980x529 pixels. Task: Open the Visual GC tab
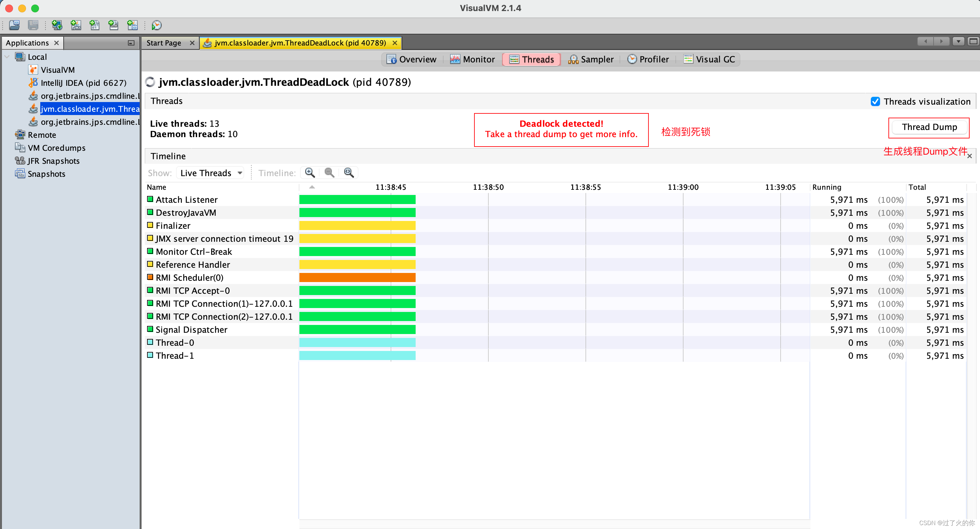[709, 59]
